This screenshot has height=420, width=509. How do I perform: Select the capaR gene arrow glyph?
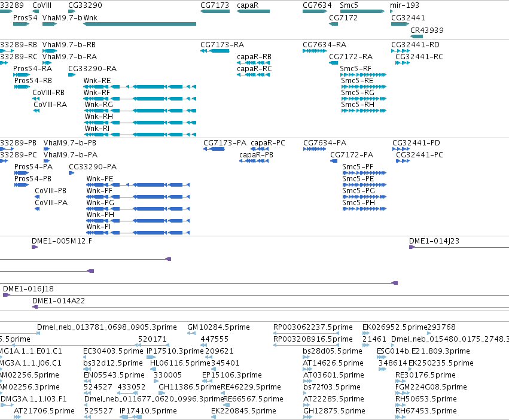pyautogui.click(x=253, y=11)
